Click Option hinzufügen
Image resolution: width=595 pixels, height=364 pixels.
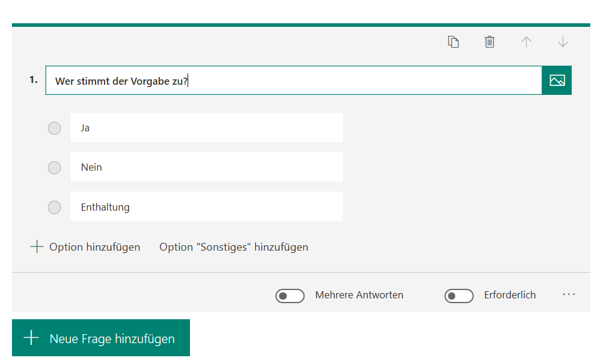[x=85, y=247]
